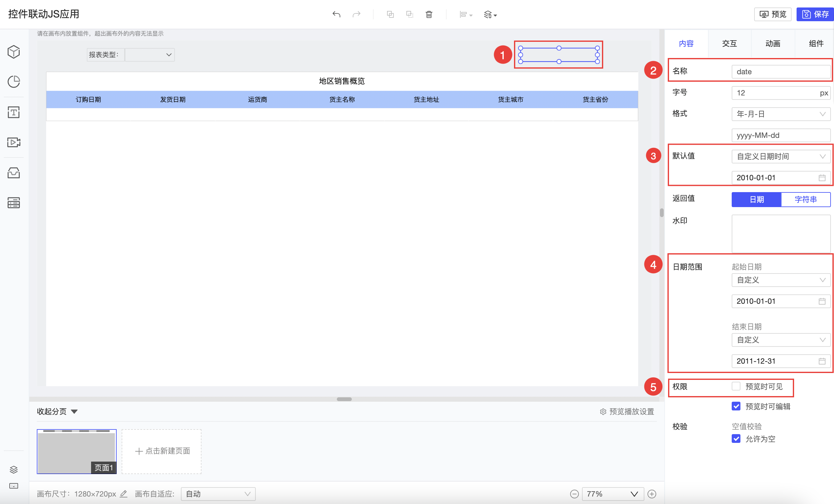Click the 预览 button
The height and width of the screenshot is (504, 834).
tap(773, 14)
